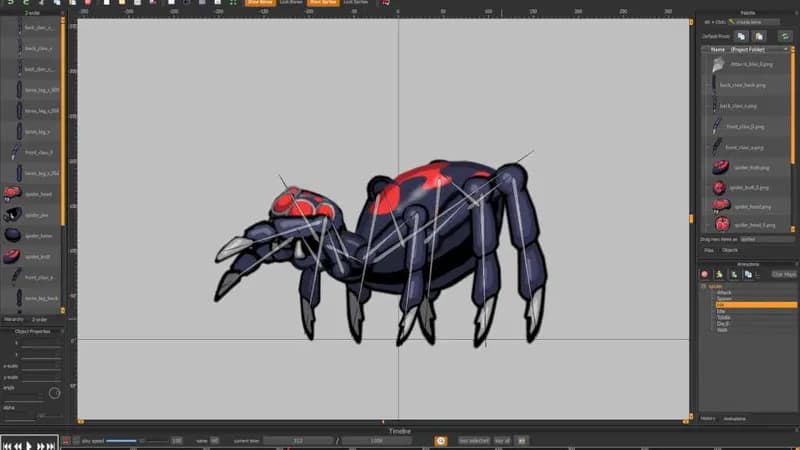Click the current time input field
This screenshot has height=450, width=800.
tap(298, 441)
